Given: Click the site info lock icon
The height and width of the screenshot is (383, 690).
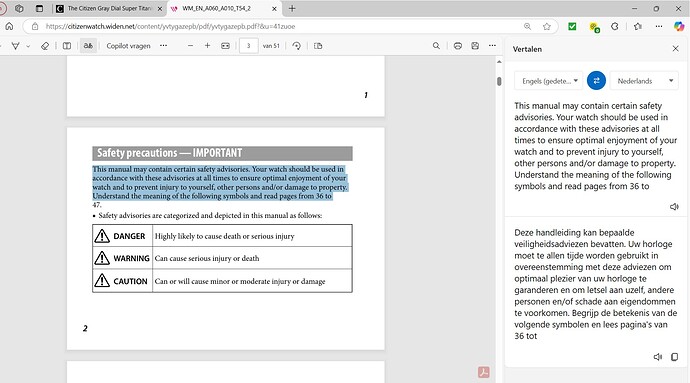Looking at the screenshot, I should [35, 26].
